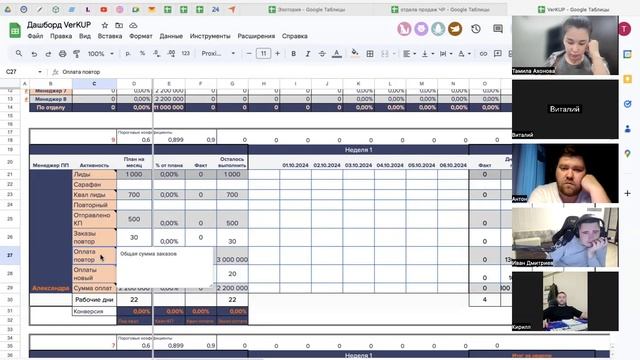Image resolution: width=640 pixels, height=360 pixels.
Task: Add a side panel add-on with plus
Action: tap(628, 193)
